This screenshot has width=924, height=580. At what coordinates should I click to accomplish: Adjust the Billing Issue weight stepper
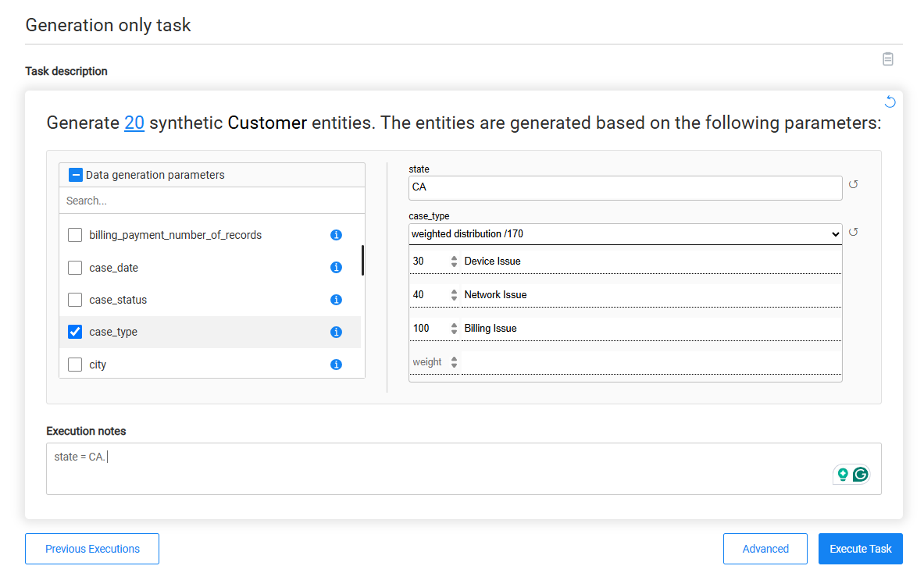coord(454,329)
